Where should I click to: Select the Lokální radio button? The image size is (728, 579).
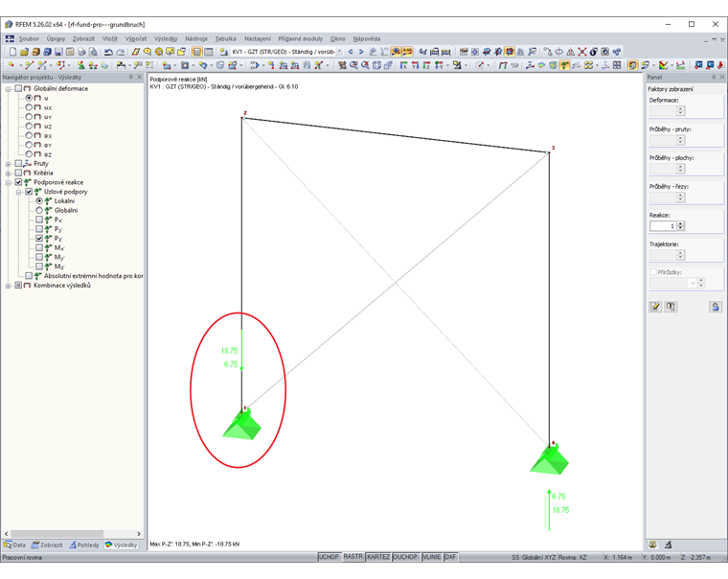(x=39, y=201)
